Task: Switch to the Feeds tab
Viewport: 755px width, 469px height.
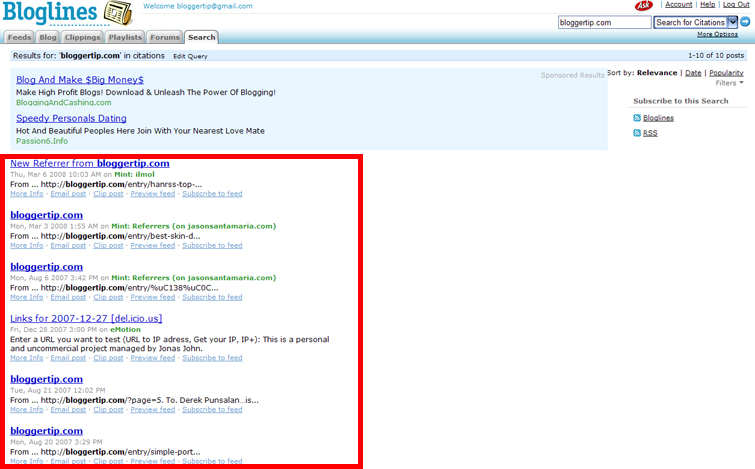Action: pyautogui.click(x=19, y=37)
